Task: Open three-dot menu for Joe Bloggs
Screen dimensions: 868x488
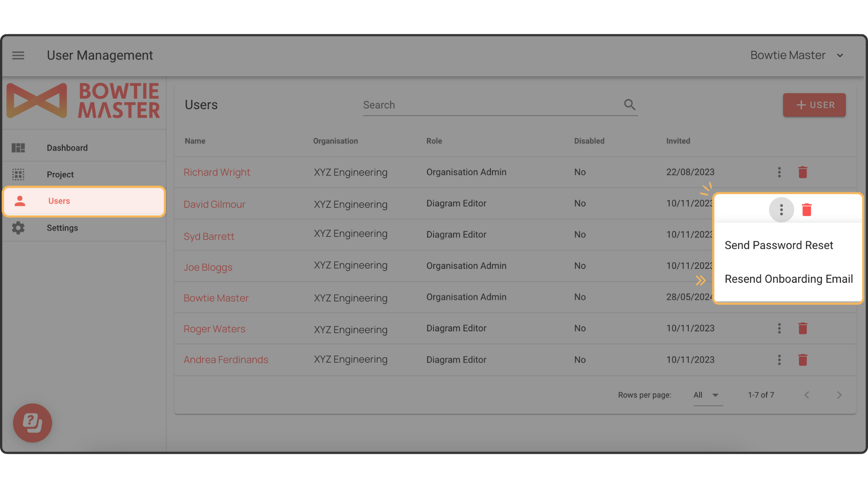Action: [779, 266]
